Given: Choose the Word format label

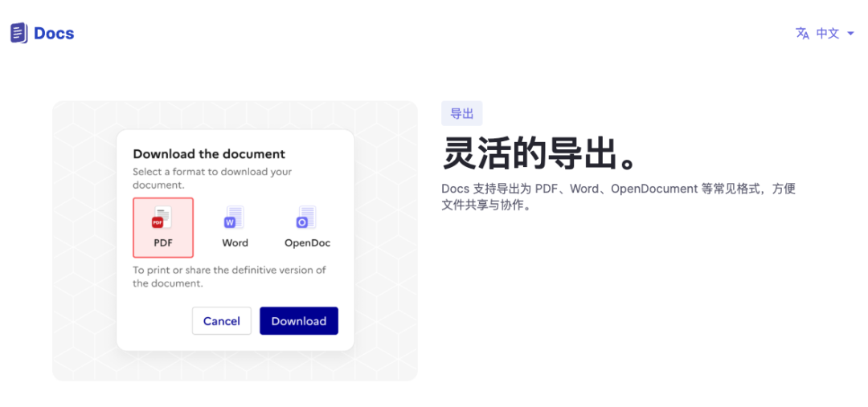Looking at the screenshot, I should (235, 242).
